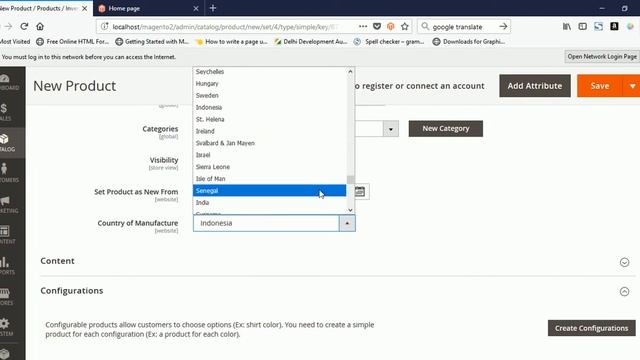The width and height of the screenshot is (640, 360).
Task: Toggle the Country of Manufacture select arrow
Action: click(x=347, y=223)
